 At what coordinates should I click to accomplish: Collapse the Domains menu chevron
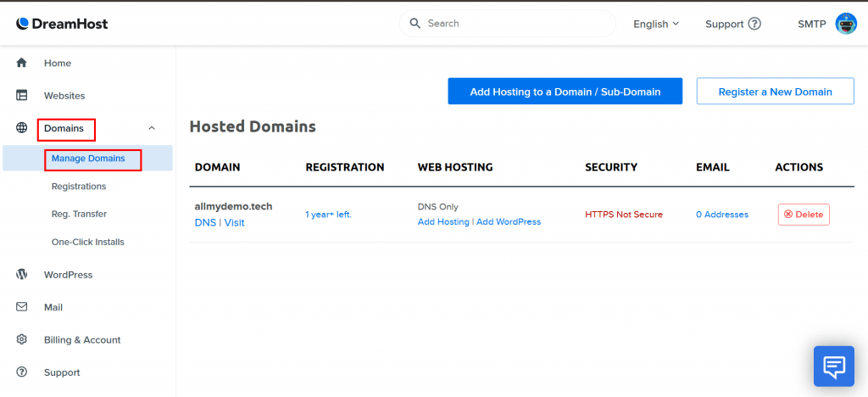pos(152,128)
